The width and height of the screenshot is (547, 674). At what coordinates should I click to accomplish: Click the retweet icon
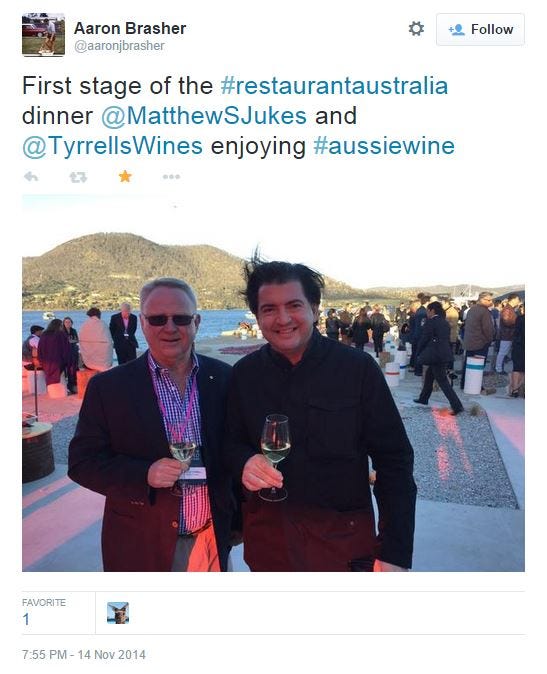coord(78,177)
